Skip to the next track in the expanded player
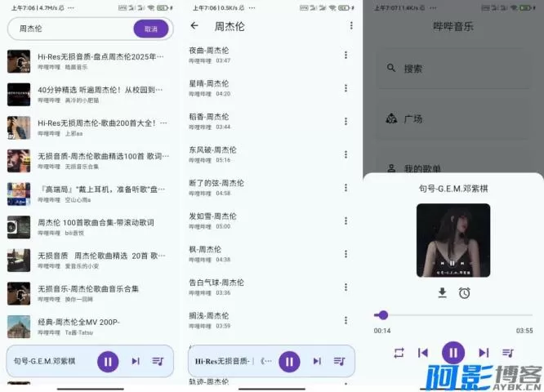The width and height of the screenshot is (544, 392). tap(483, 353)
